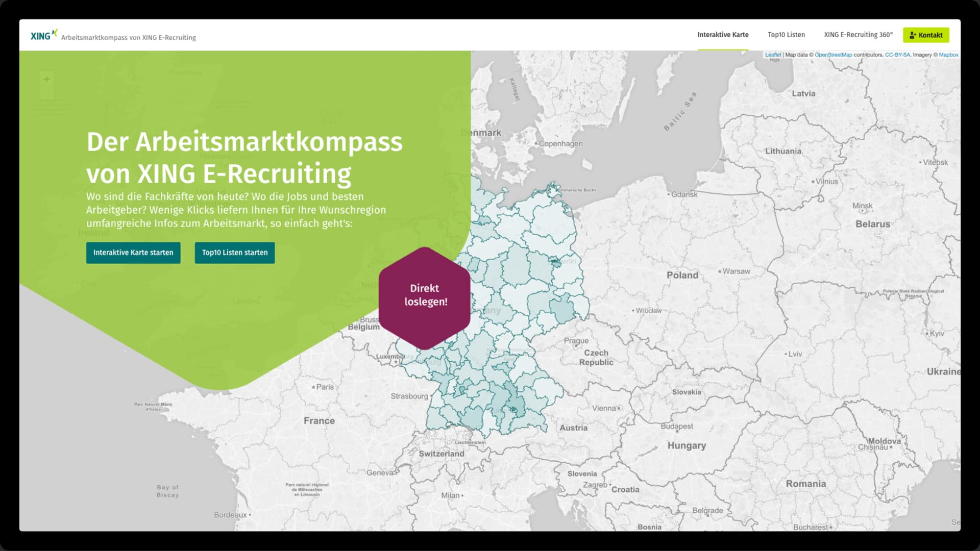This screenshot has width=980, height=551.
Task: Click the Vienna city label
Action: [x=604, y=408]
